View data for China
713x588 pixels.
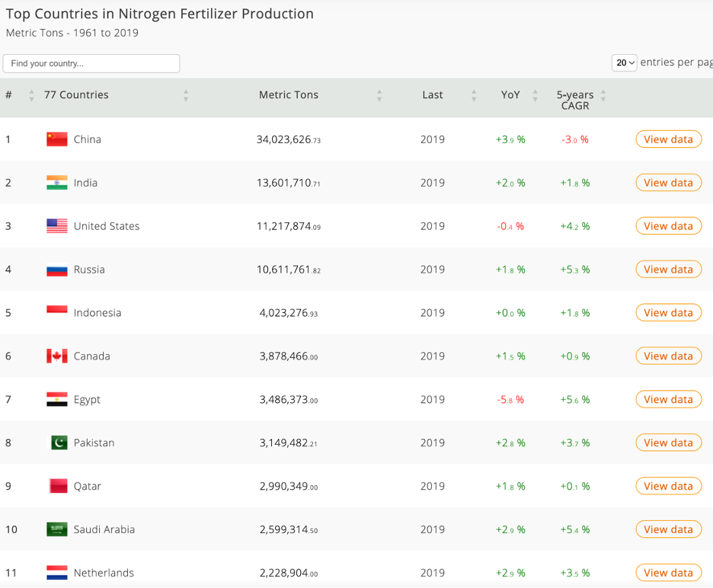tap(669, 139)
